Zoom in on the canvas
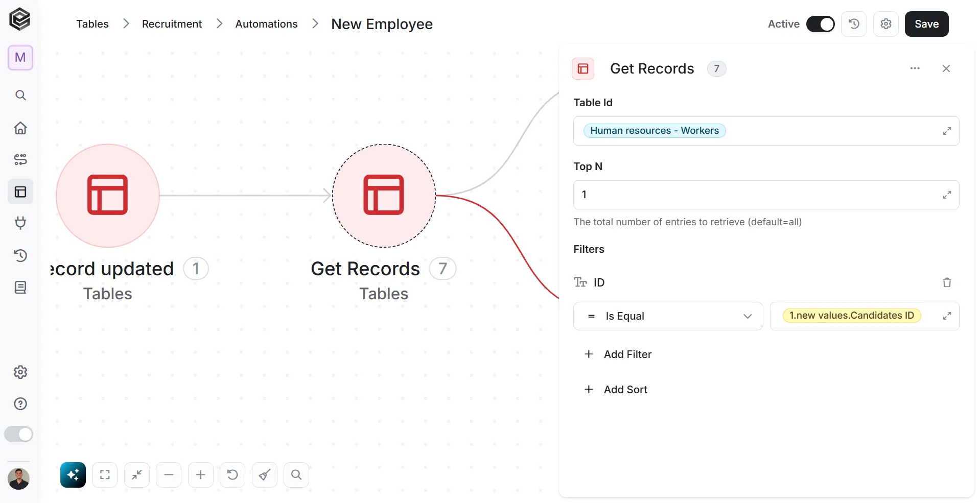 click(201, 475)
